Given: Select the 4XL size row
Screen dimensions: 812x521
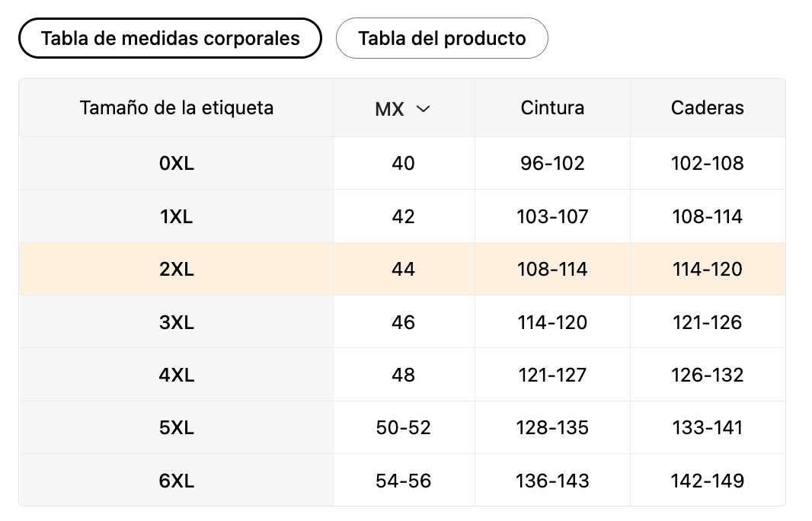Looking at the screenshot, I should coord(402,375).
